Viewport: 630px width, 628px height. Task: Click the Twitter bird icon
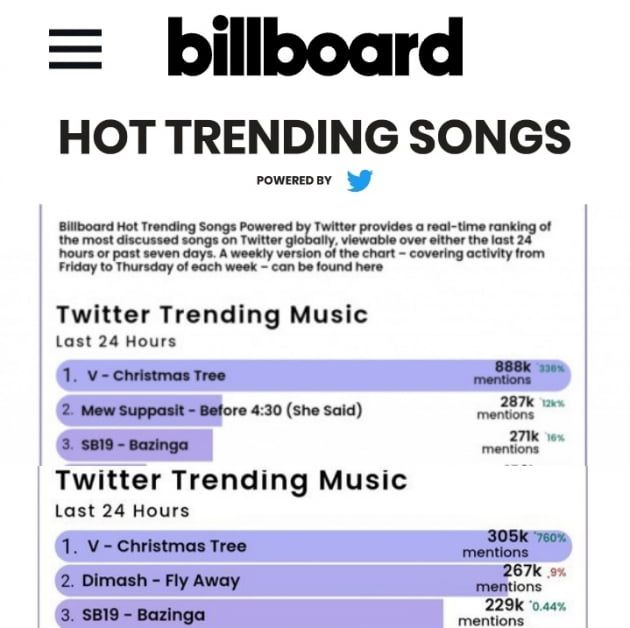point(359,181)
